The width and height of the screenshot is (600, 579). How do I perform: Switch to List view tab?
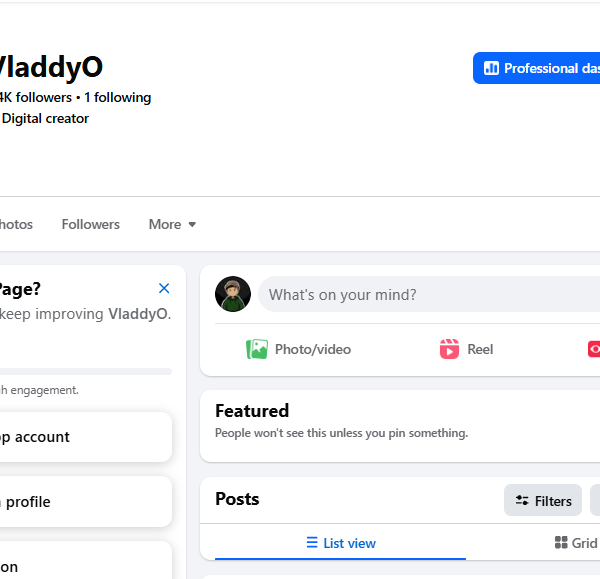341,543
